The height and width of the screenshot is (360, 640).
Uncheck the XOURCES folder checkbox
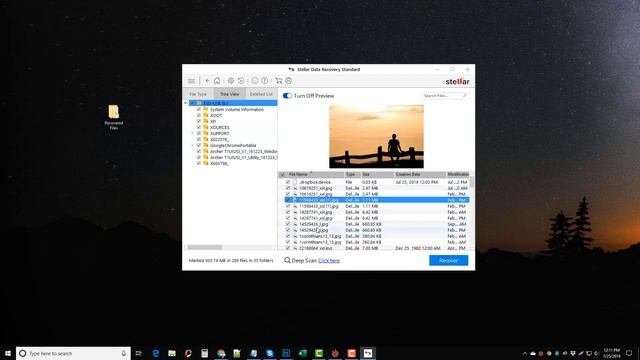tap(199, 127)
